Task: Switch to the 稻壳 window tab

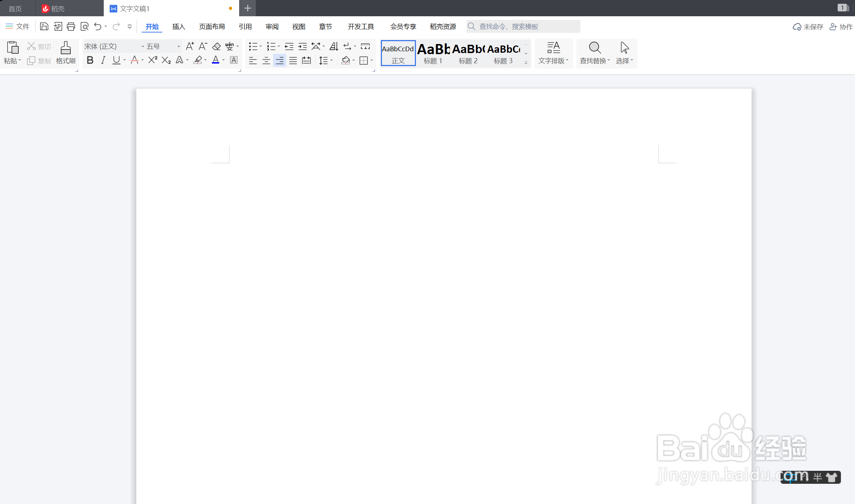Action: 70,8
